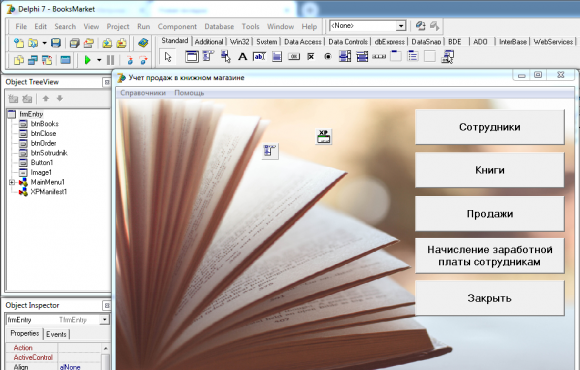This screenshot has width=580, height=370.
Task: Click the Pause program icon
Action: pos(110,60)
